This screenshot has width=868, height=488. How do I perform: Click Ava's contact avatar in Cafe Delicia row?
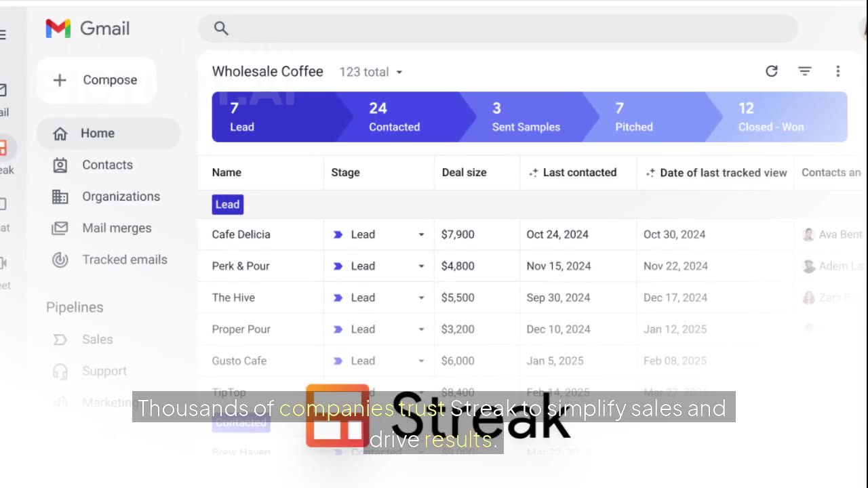[x=808, y=235]
